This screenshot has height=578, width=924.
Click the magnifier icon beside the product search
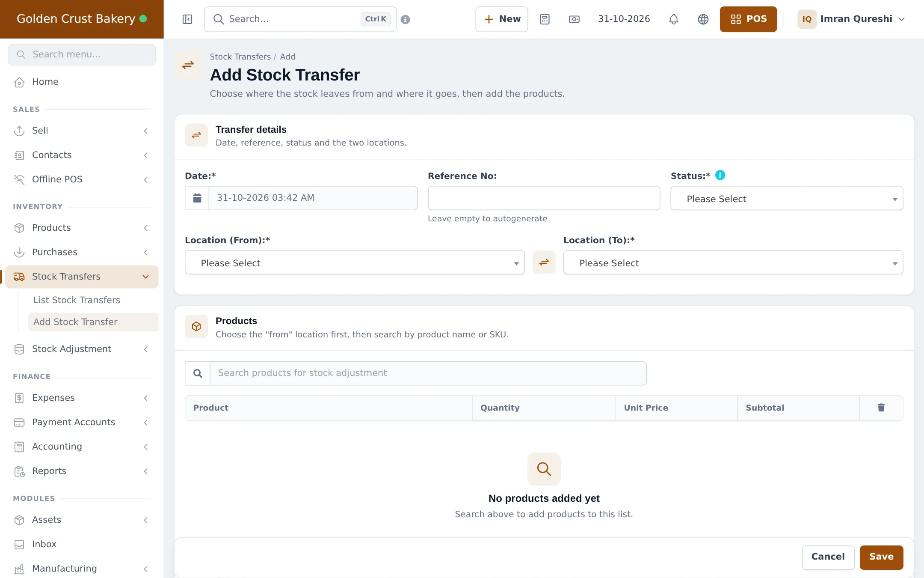coord(198,373)
